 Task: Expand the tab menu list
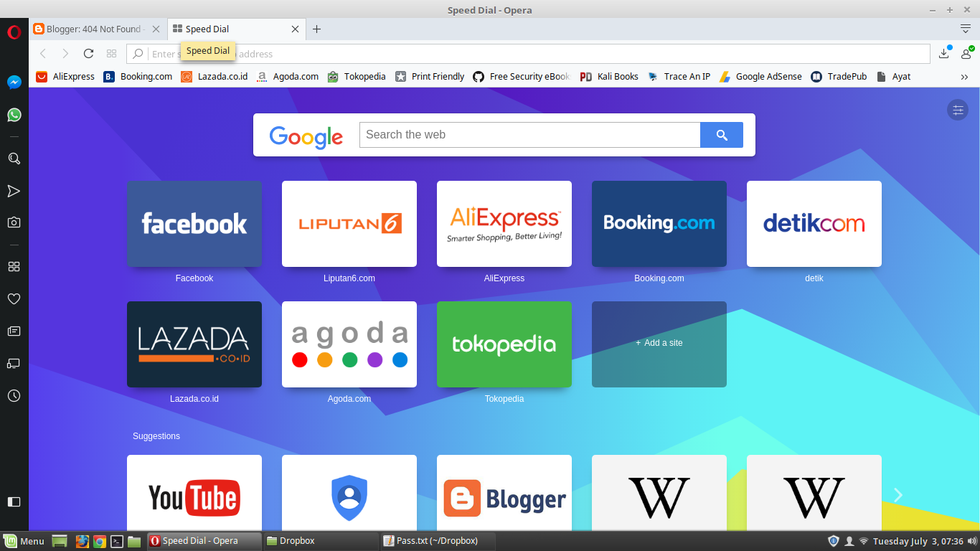tap(966, 29)
